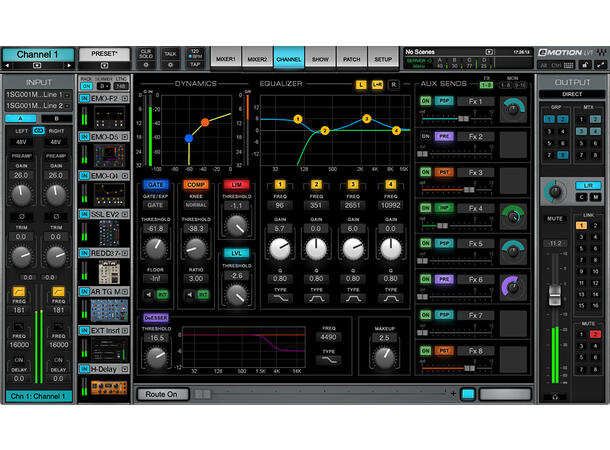Viewport: 610px width, 450px height.
Task: Bypass EMO-F2 plugin via its IN button
Action: point(84,98)
